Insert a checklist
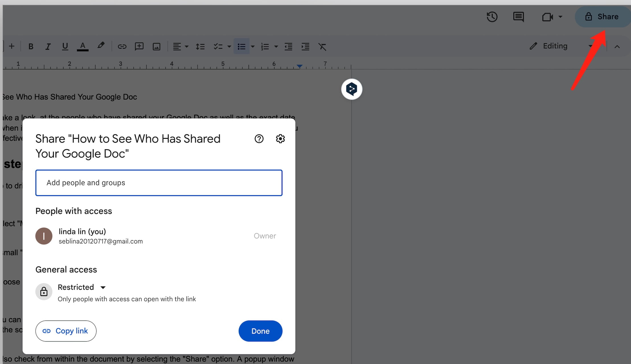631x364 pixels. (218, 46)
